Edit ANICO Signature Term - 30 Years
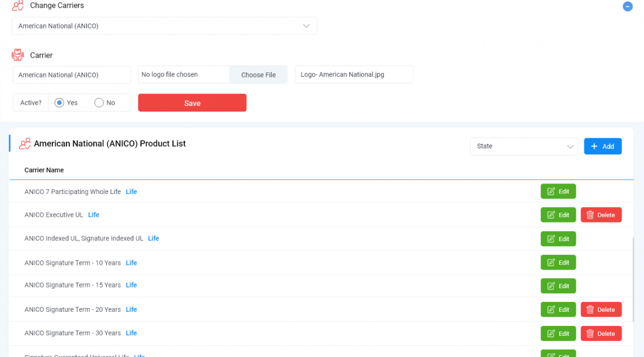This screenshot has height=357, width=644. tap(558, 333)
